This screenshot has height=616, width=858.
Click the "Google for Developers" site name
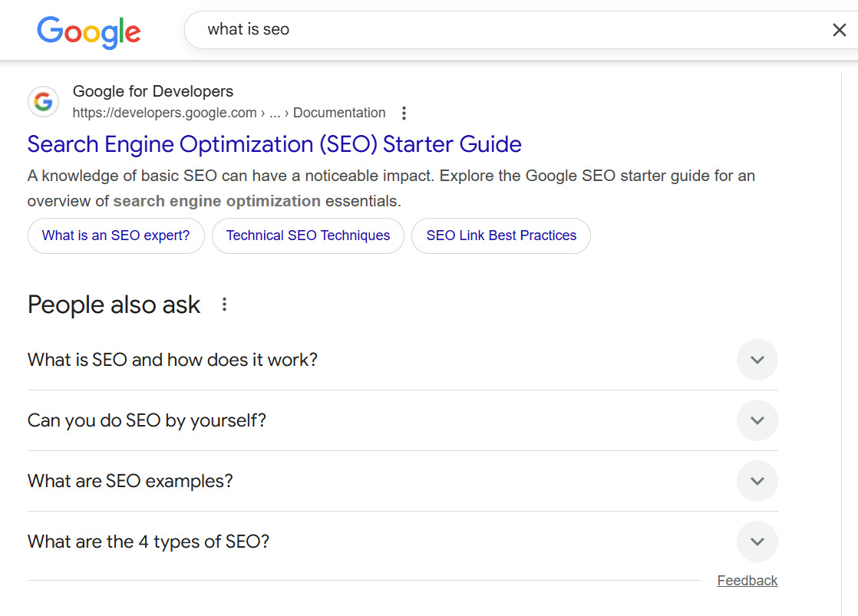click(153, 91)
